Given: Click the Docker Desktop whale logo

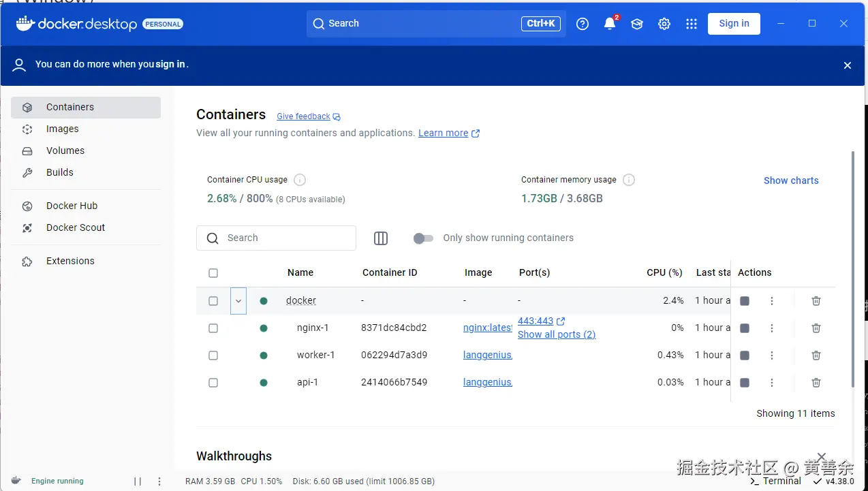Looking at the screenshot, I should tap(25, 23).
